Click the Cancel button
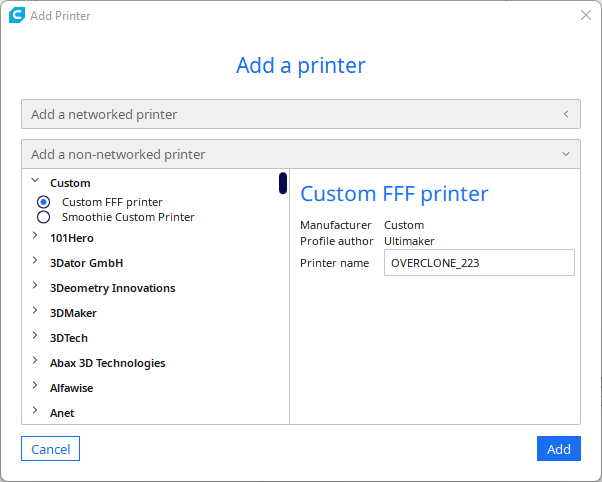The height and width of the screenshot is (482, 602). click(x=51, y=449)
